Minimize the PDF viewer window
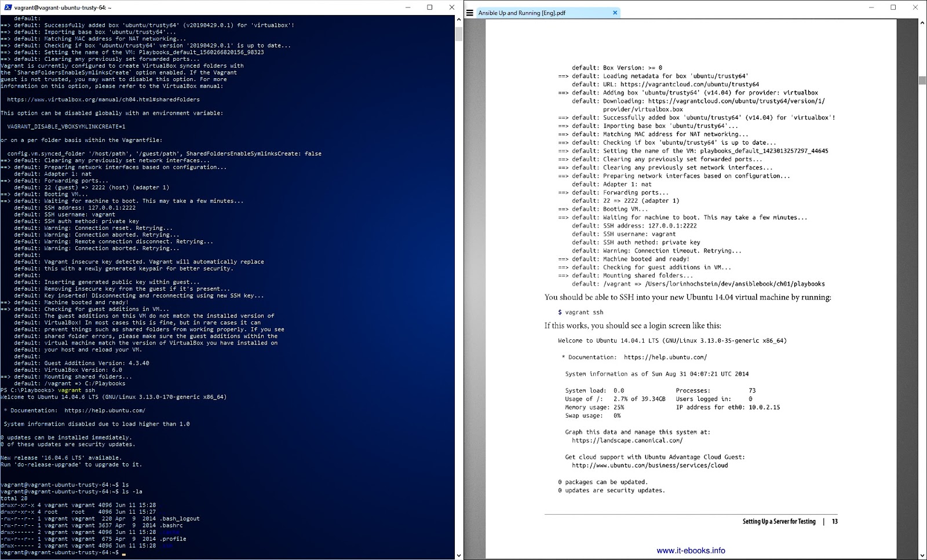Image resolution: width=927 pixels, height=560 pixels. pyautogui.click(x=871, y=8)
